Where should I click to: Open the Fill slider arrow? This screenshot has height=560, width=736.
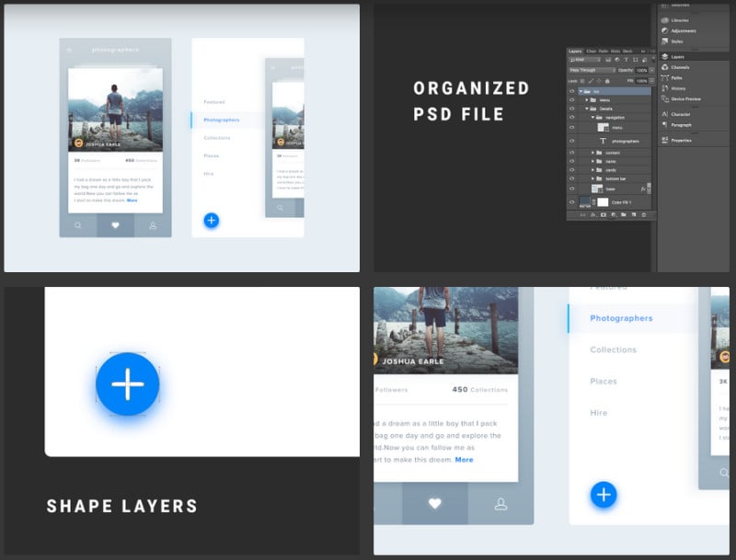(651, 81)
